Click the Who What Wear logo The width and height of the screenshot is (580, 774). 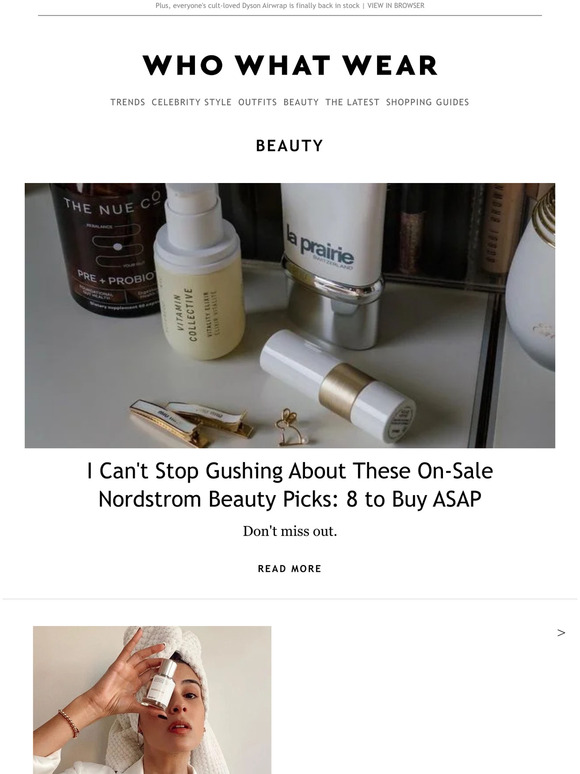[290, 65]
